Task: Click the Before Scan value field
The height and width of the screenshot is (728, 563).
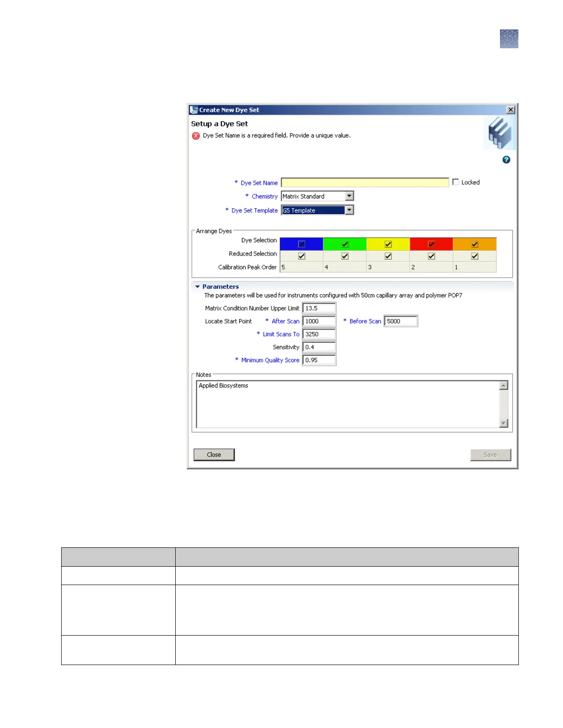Action: coord(401,321)
